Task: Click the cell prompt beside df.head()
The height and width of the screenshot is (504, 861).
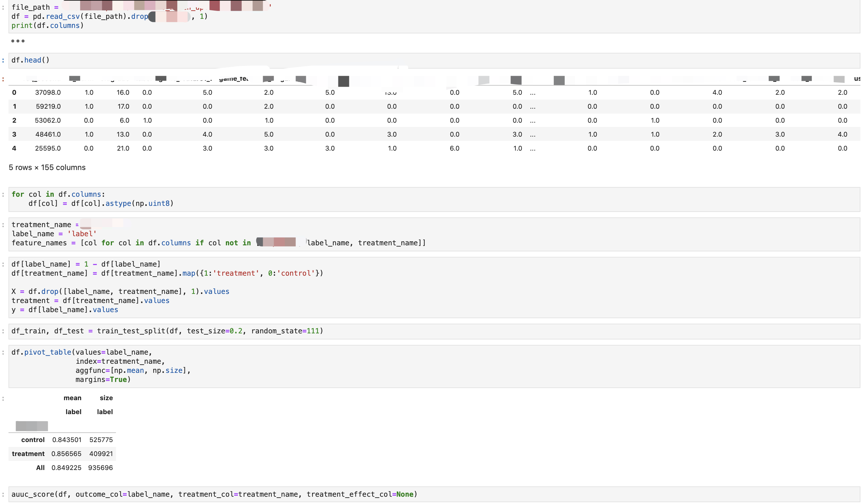Action: [3, 60]
